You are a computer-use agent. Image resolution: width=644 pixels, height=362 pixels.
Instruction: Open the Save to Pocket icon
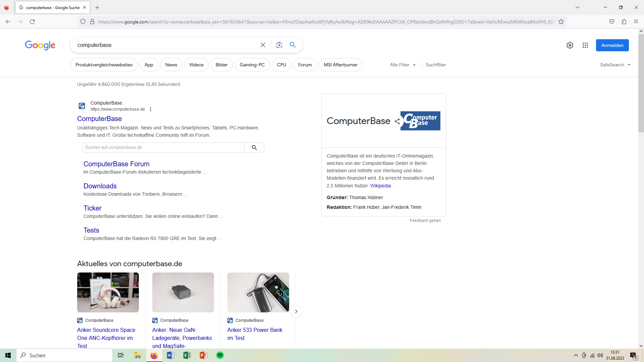pos(612,22)
